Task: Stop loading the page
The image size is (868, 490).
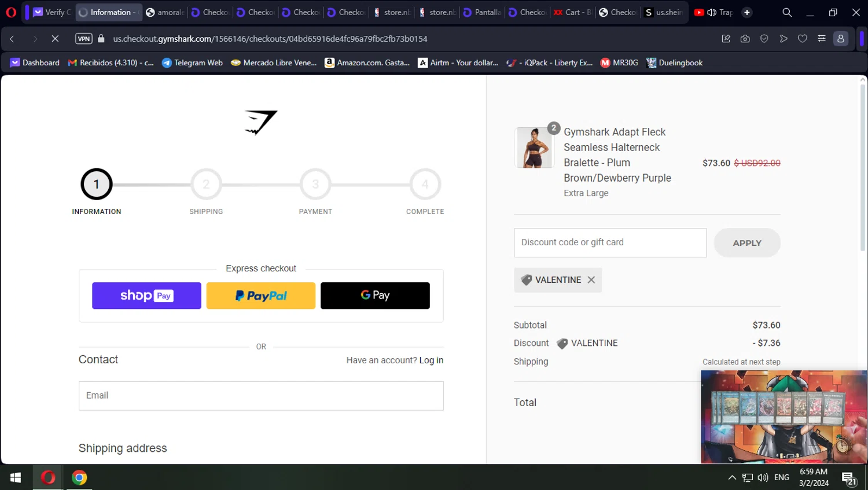Action: tap(55, 39)
